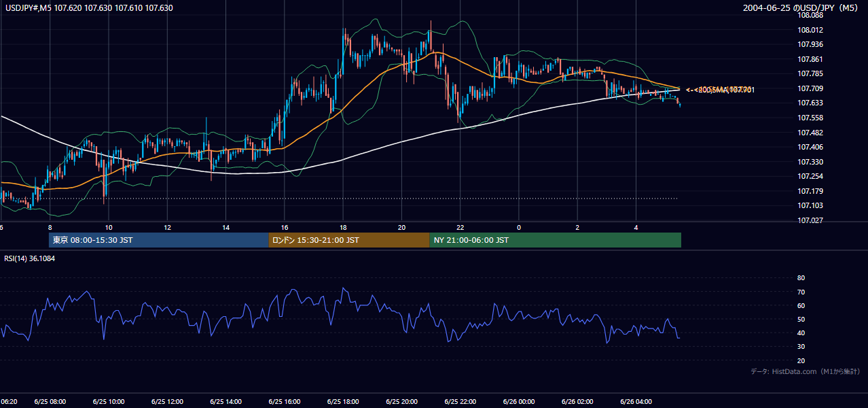This screenshot has height=408, width=868.
Task: Click the RSI(14) 36.1084 indicator label
Action: tap(30, 258)
